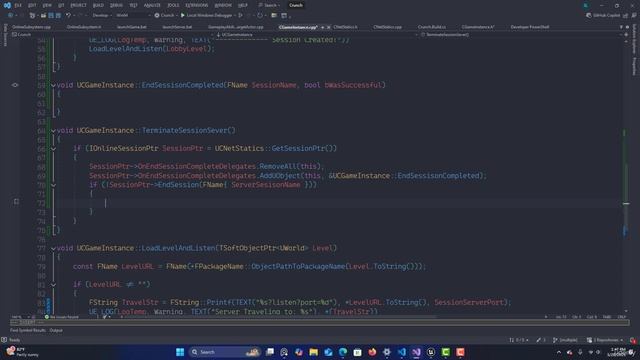Click the user account avatar in title bar
Image resolution: width=640 pixels, height=360 pixels.
tap(586, 5)
